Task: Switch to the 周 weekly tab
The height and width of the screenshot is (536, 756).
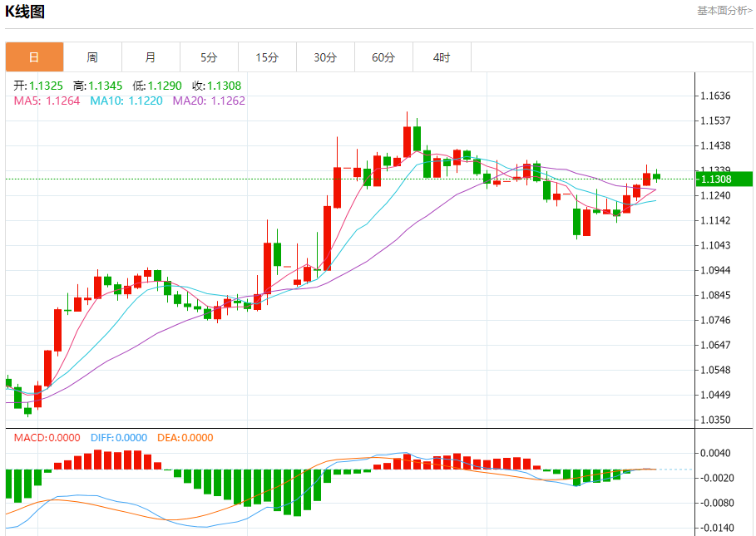Action: pos(92,57)
